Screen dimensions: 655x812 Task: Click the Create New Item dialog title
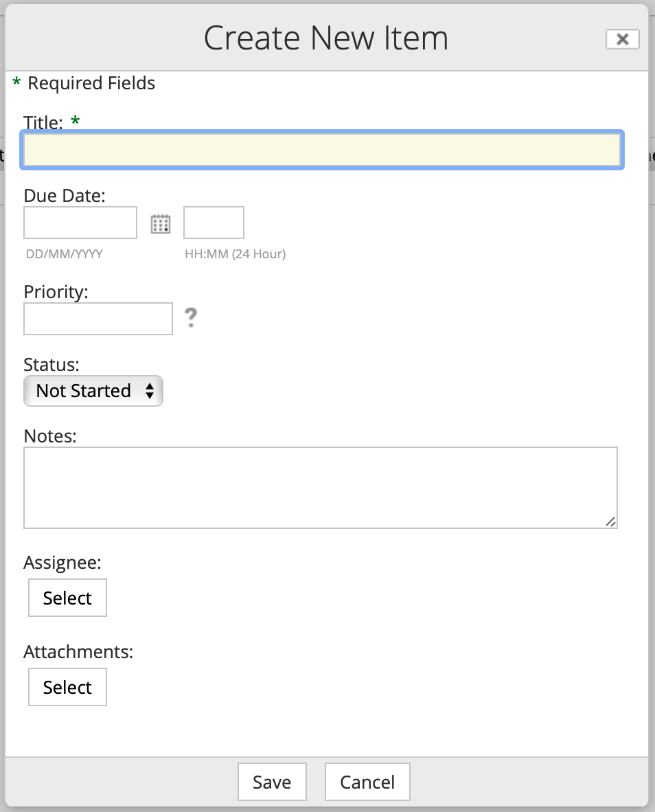[x=325, y=38]
